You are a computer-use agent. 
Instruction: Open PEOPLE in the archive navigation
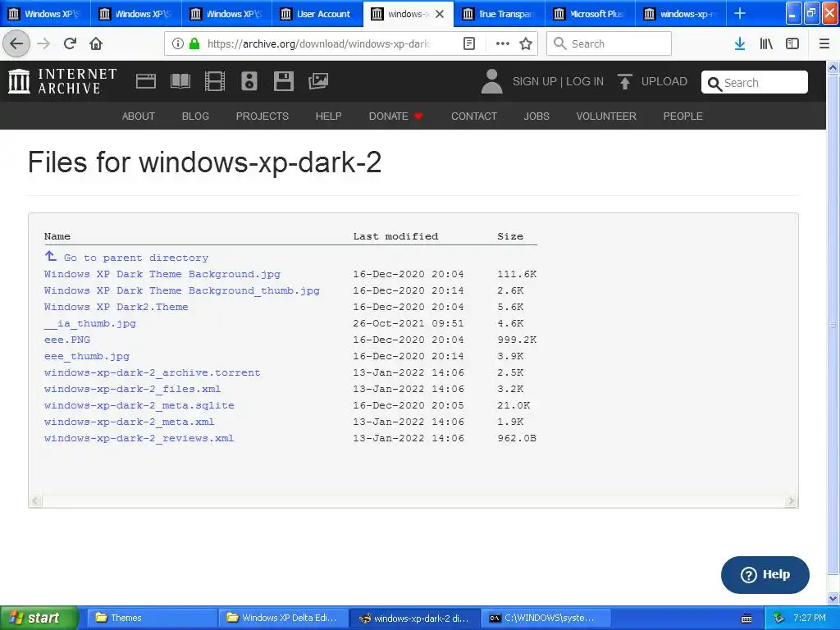683,116
